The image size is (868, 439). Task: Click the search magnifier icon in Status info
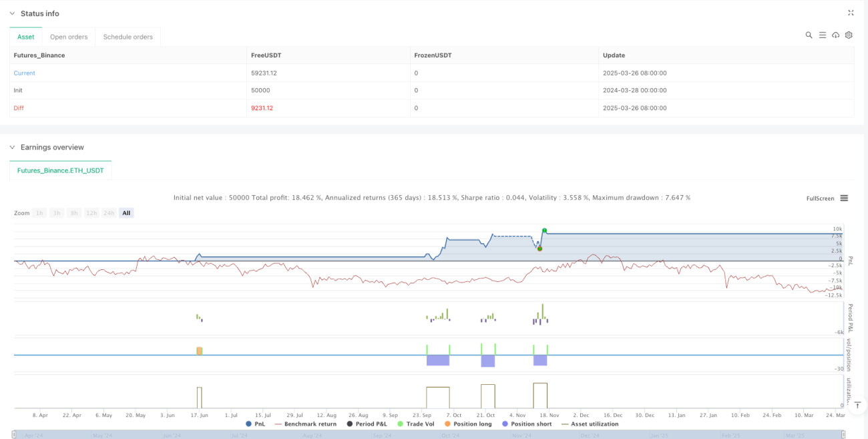809,35
